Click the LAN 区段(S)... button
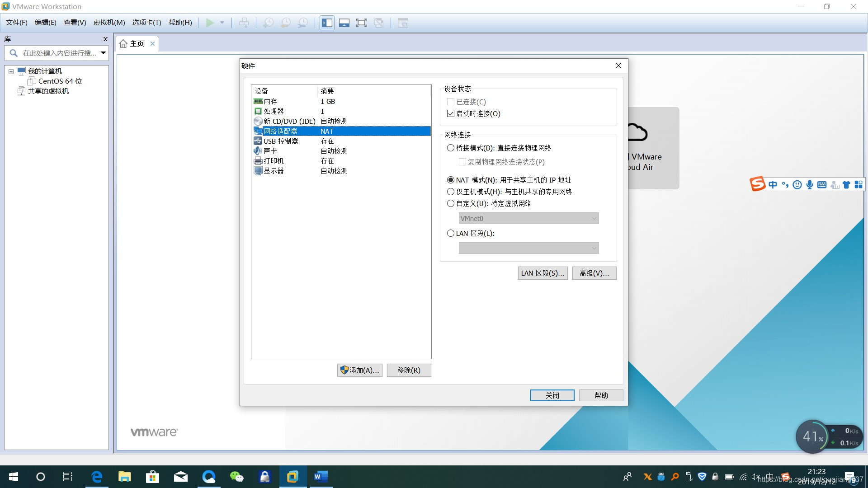The width and height of the screenshot is (868, 488). (542, 273)
